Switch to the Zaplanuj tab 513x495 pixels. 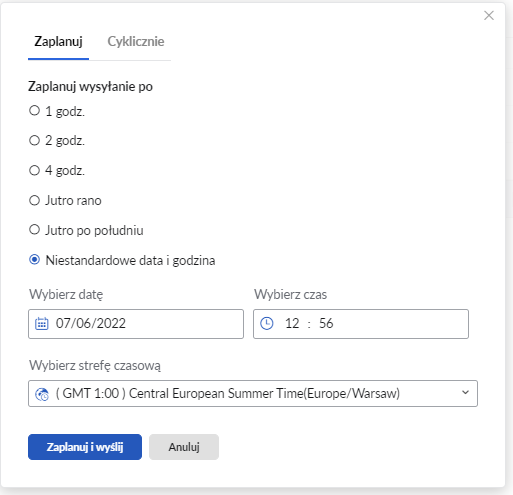(x=58, y=41)
